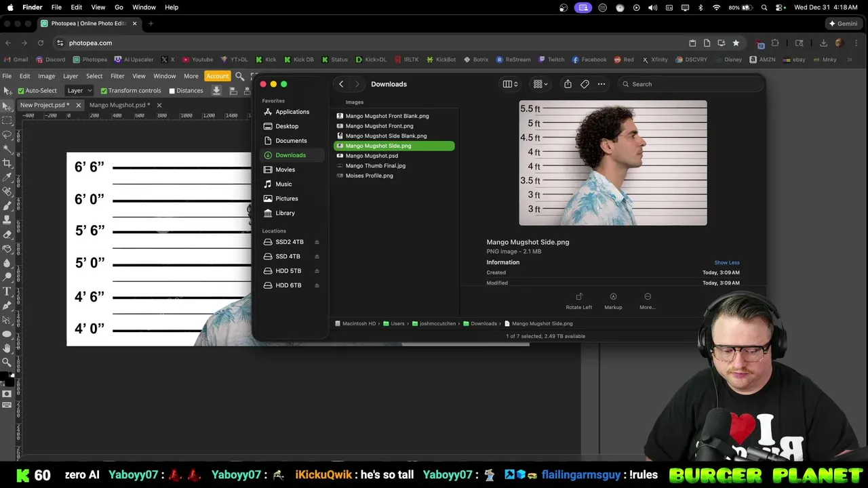
Task: Open the Apple menu
Action: click(9, 7)
